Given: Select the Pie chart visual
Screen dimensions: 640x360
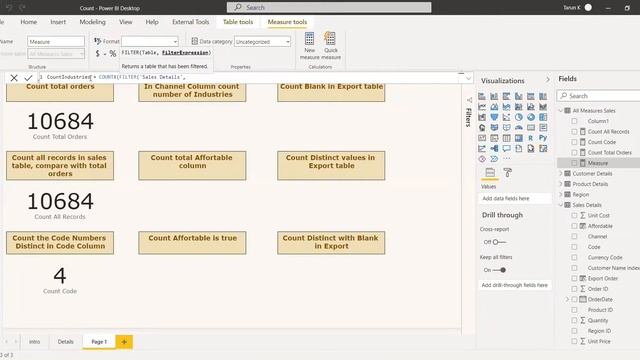Looking at the screenshot, I should click(519, 117).
